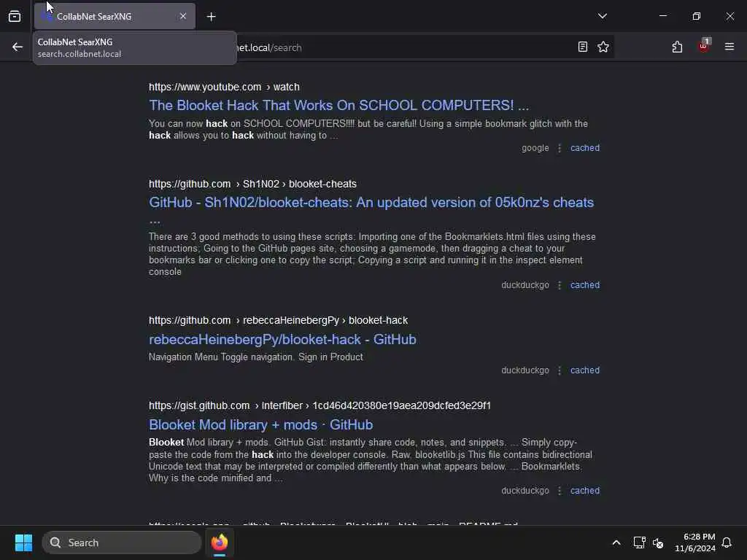Image resolution: width=747 pixels, height=560 pixels.
Task: Select the CollabNet SearXNG tab
Action: tap(115, 16)
